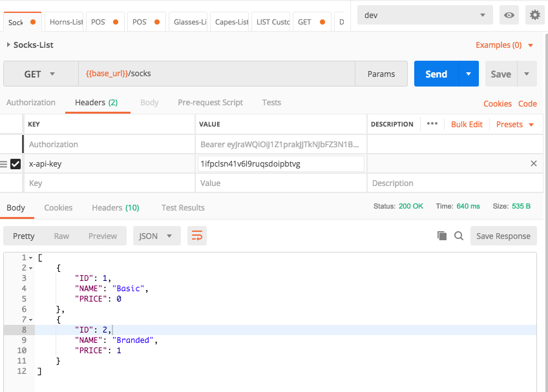Open the request Cookies link
The image size is (548, 392).
pyautogui.click(x=498, y=104)
